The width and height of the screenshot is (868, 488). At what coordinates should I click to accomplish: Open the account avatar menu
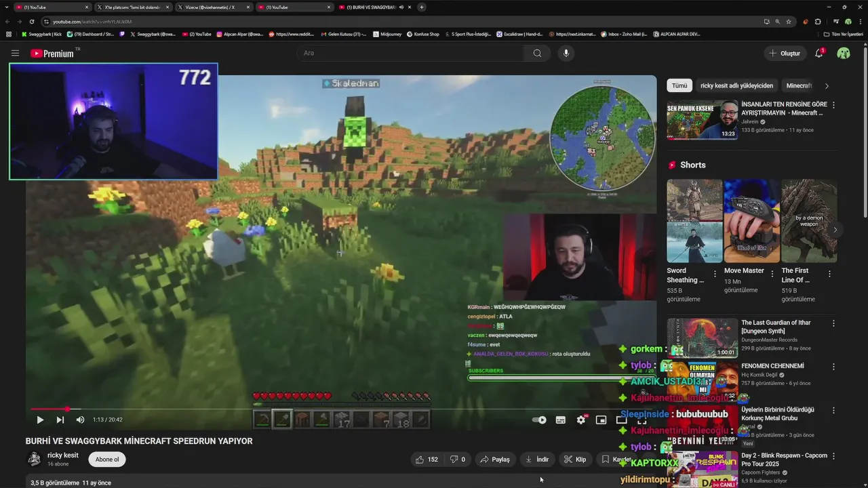point(844,53)
